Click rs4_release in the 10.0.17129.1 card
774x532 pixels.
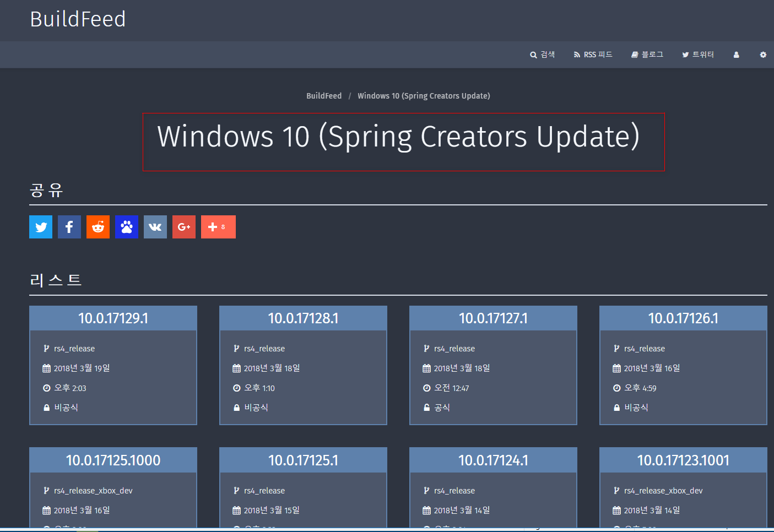[x=74, y=349]
